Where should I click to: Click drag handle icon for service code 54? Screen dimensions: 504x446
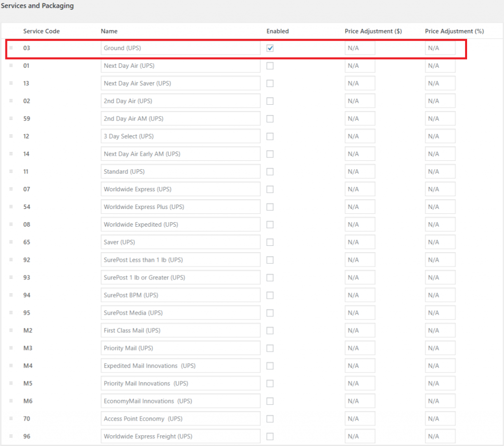[11, 207]
